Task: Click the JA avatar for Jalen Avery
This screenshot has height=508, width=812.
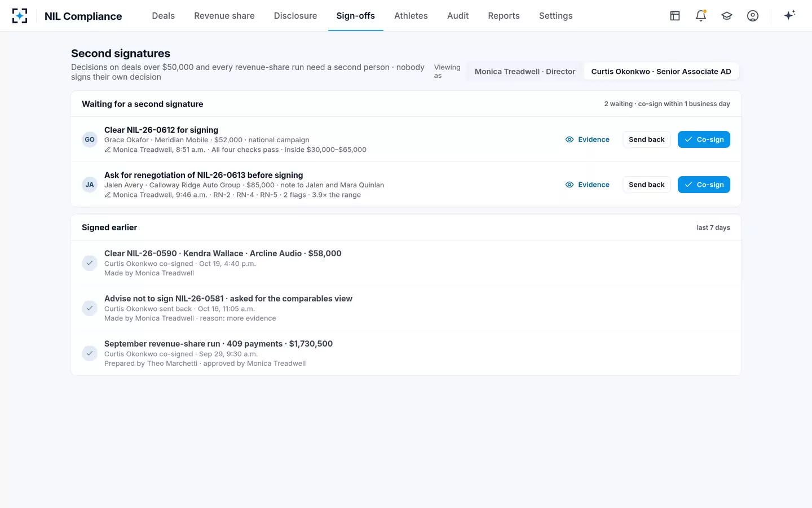Action: pyautogui.click(x=90, y=185)
